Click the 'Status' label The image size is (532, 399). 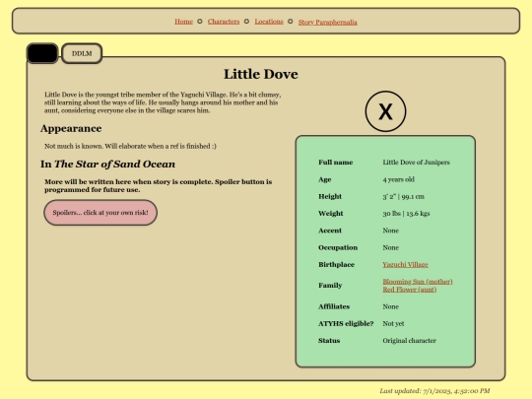tap(329, 340)
